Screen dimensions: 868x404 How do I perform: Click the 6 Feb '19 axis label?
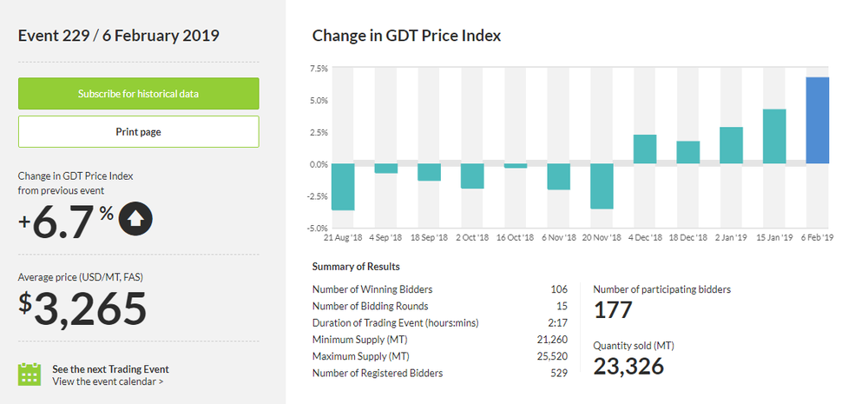pyautogui.click(x=816, y=236)
